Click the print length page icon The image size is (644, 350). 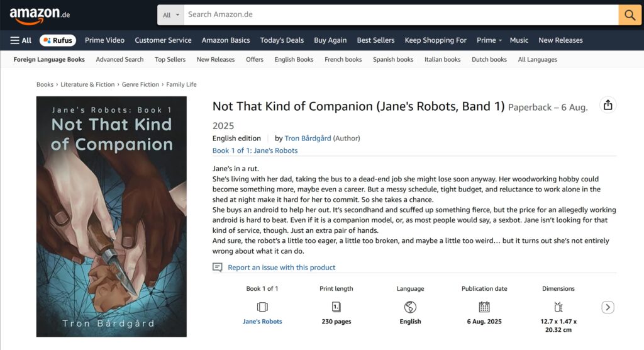pyautogui.click(x=336, y=307)
